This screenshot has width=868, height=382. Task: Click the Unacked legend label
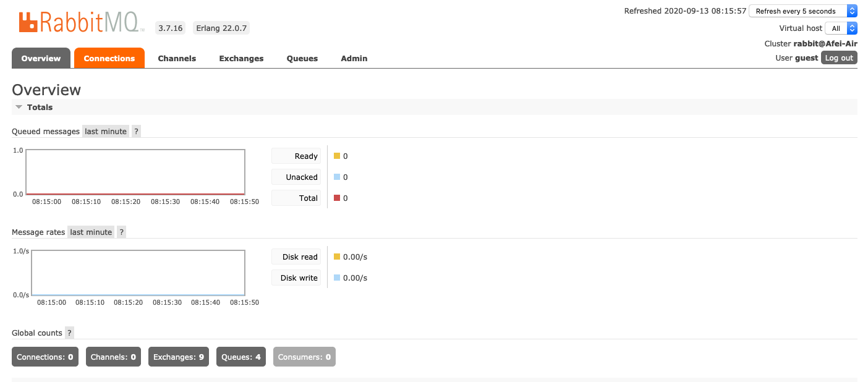(x=296, y=177)
